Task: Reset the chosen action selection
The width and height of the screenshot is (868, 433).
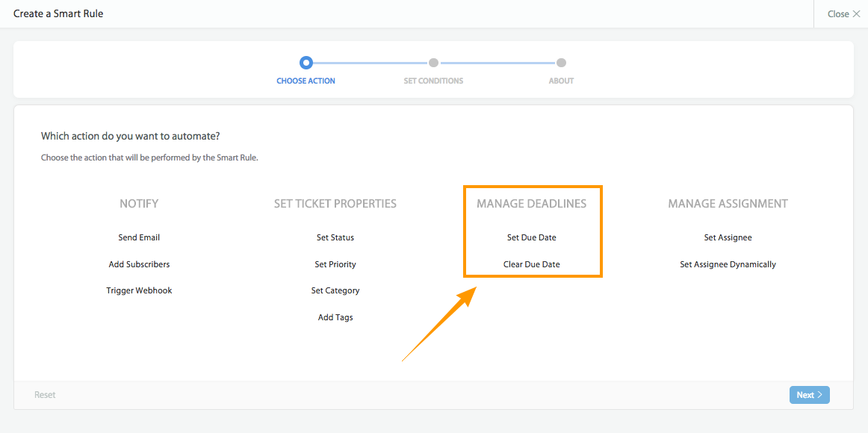Action: click(x=45, y=394)
